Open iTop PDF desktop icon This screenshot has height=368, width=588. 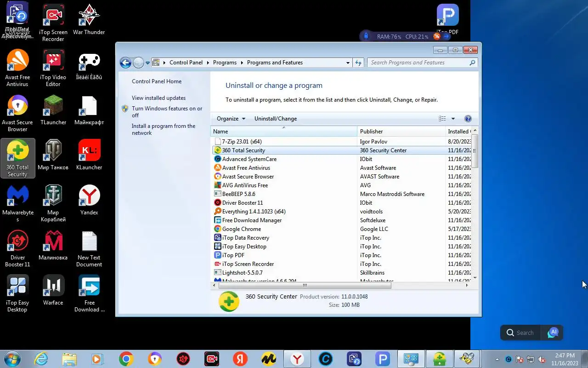click(447, 19)
